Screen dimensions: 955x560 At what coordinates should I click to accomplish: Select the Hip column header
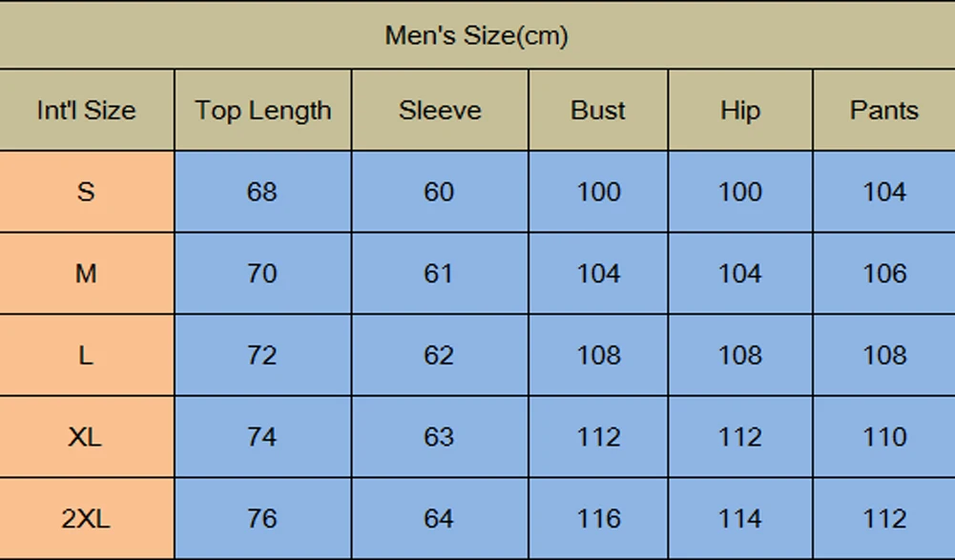point(740,111)
